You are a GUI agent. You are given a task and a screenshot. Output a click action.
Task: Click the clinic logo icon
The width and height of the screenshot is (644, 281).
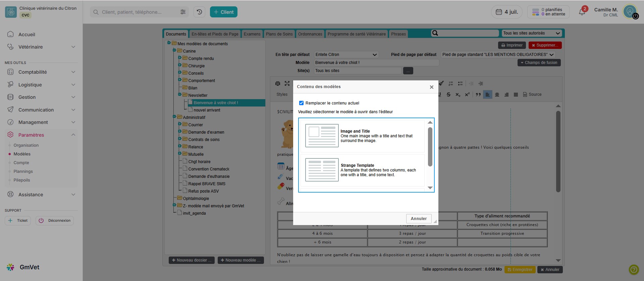pyautogui.click(x=11, y=12)
